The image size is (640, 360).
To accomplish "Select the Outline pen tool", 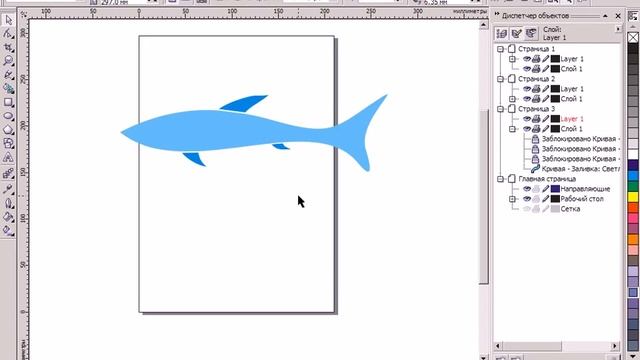I will coord(8,203).
